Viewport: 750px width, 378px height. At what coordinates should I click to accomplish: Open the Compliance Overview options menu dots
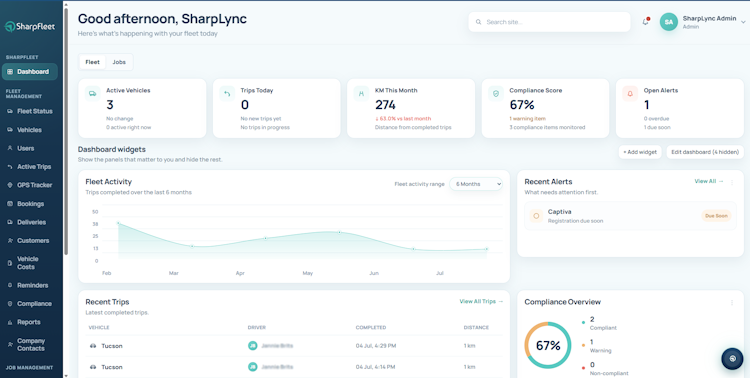click(732, 302)
